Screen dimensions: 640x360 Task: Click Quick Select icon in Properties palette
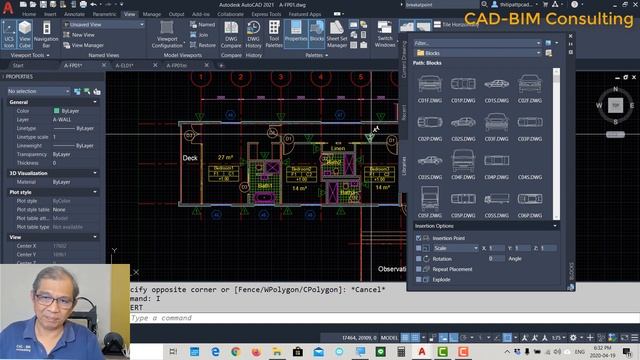(x=97, y=91)
